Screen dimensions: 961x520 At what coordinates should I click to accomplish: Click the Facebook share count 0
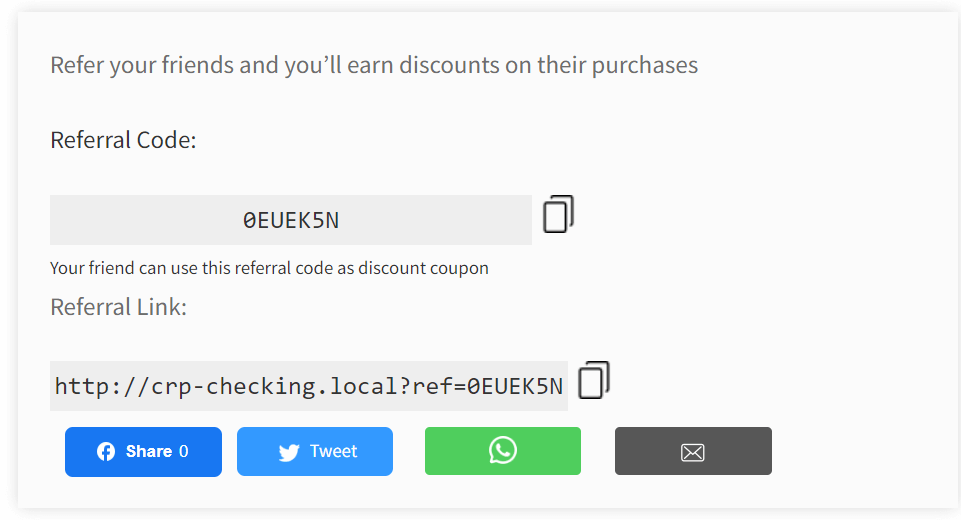pyautogui.click(x=183, y=451)
